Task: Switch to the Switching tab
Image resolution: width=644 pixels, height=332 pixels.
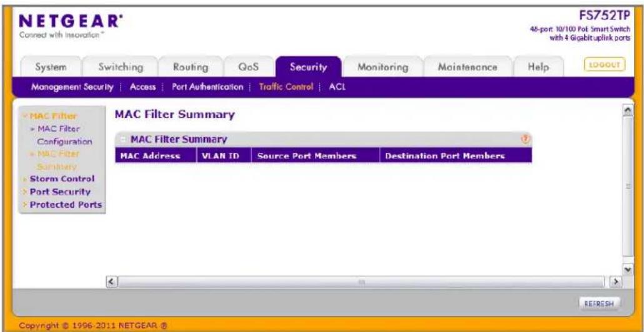Action: point(121,67)
